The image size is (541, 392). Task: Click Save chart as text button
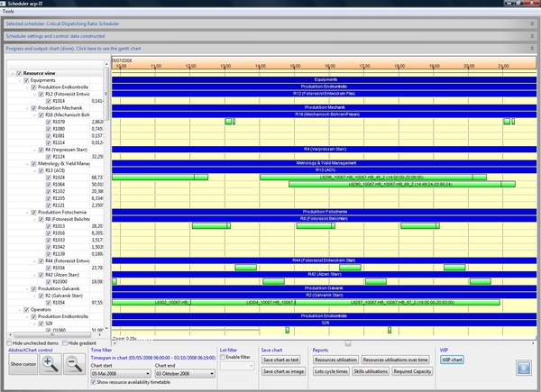pos(281,360)
